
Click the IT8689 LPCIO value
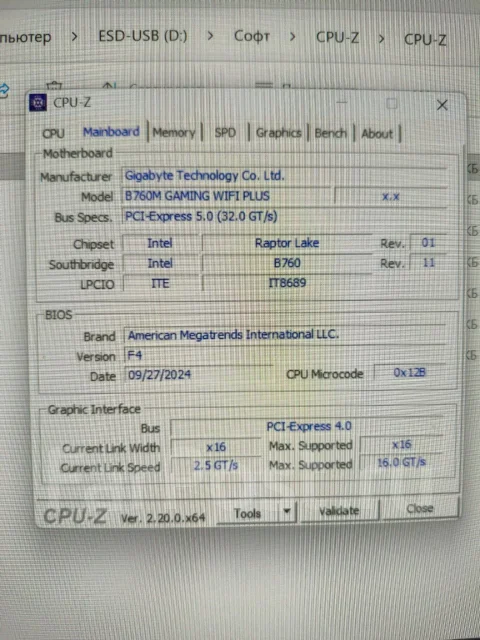click(287, 282)
